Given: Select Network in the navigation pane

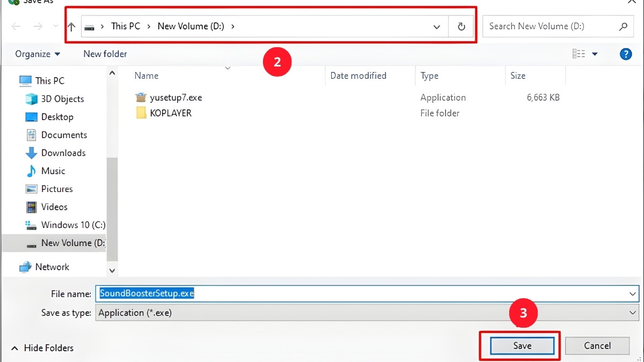Looking at the screenshot, I should click(x=52, y=267).
